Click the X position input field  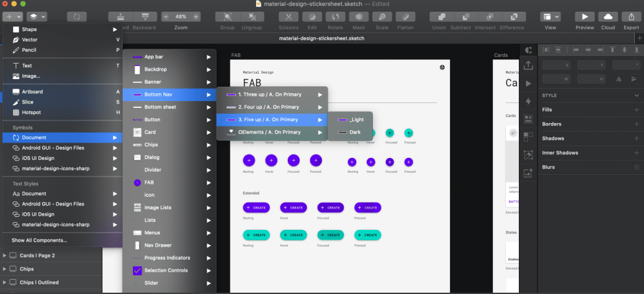[556, 65]
